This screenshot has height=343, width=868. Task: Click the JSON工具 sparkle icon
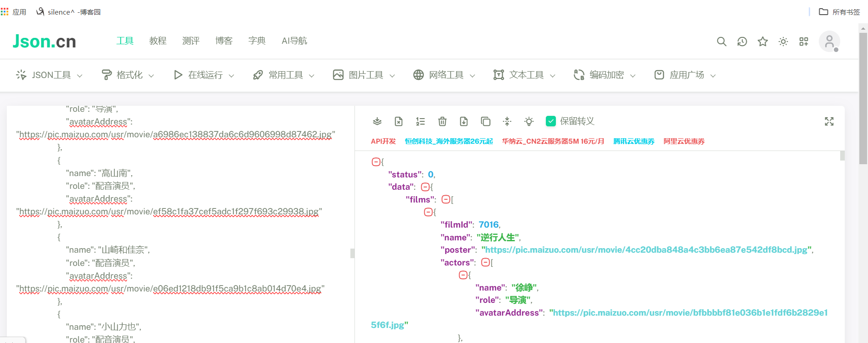click(21, 75)
